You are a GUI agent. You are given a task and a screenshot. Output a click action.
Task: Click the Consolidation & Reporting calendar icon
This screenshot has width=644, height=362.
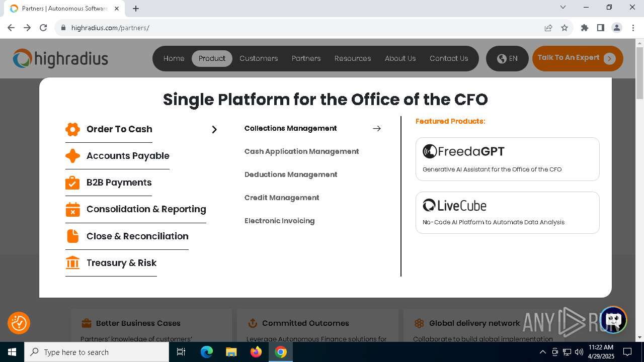pyautogui.click(x=72, y=209)
